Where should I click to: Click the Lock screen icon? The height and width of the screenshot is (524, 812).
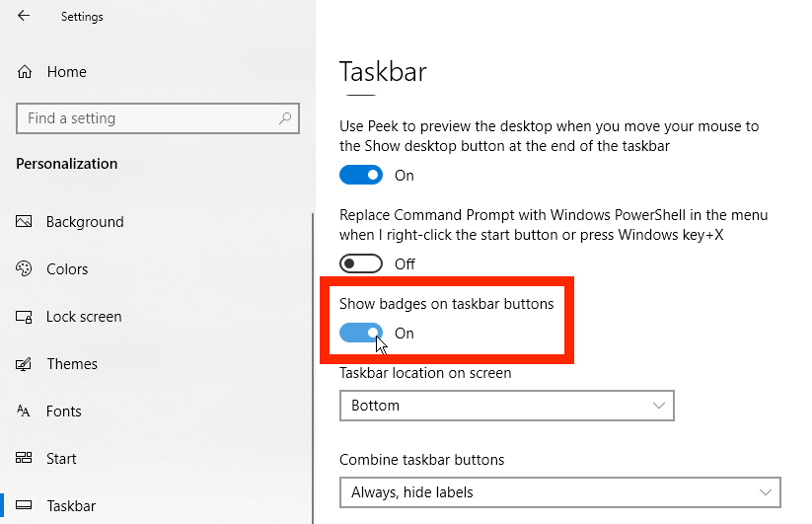coord(24,317)
